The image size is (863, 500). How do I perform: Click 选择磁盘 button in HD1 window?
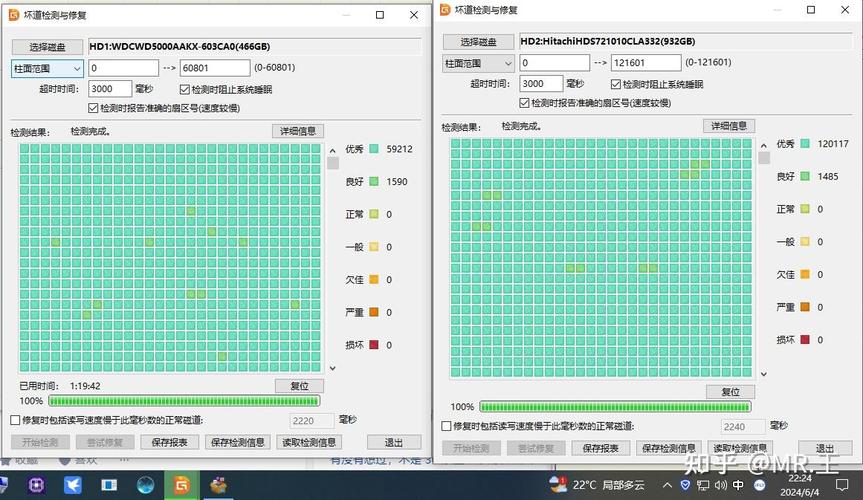pyautogui.click(x=47, y=47)
